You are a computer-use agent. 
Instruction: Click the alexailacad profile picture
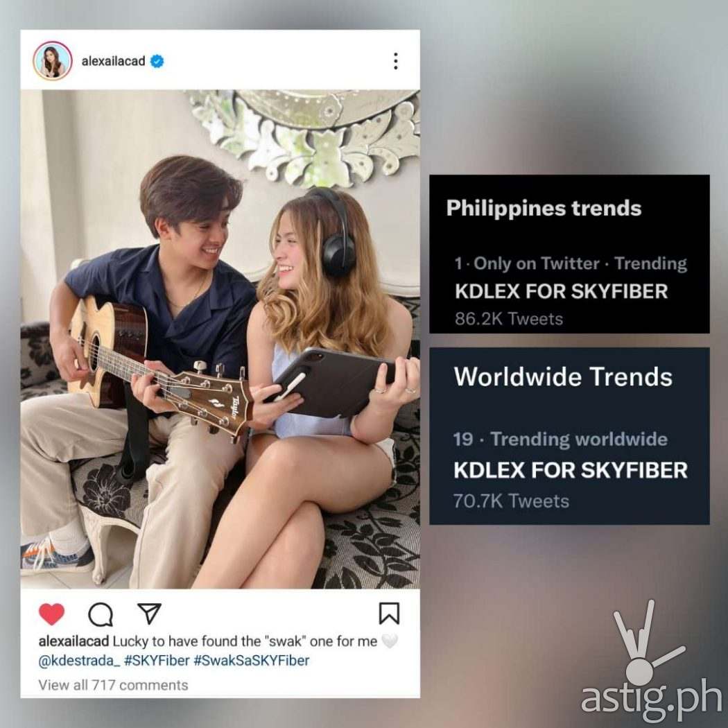click(x=53, y=61)
